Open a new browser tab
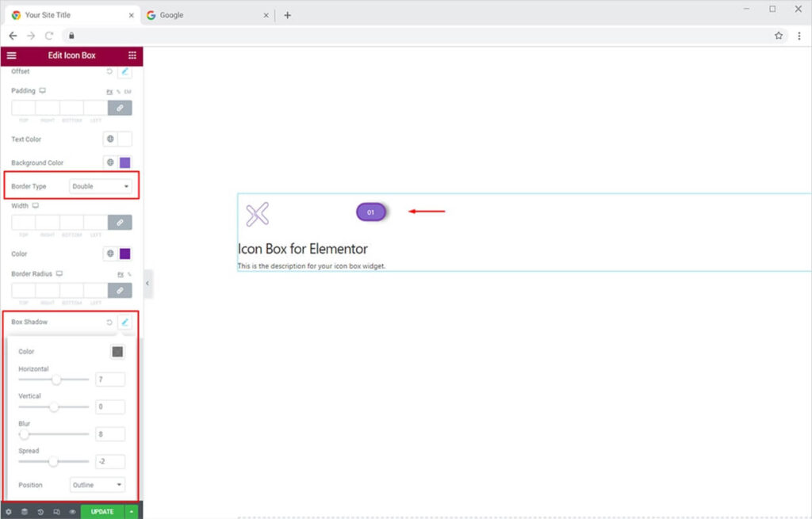Viewport: 812px width, 519px height. (287, 15)
